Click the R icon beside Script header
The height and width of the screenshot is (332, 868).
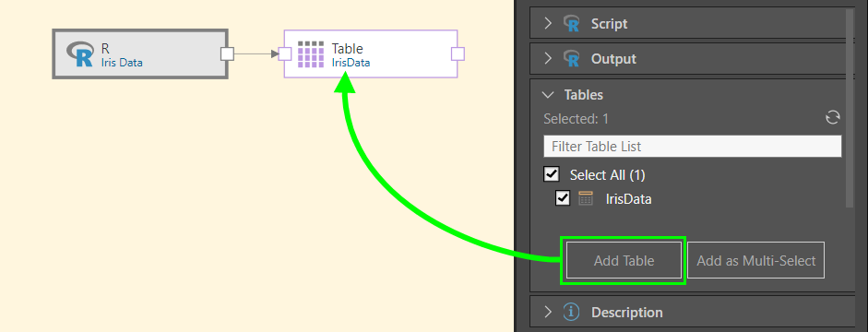click(571, 24)
